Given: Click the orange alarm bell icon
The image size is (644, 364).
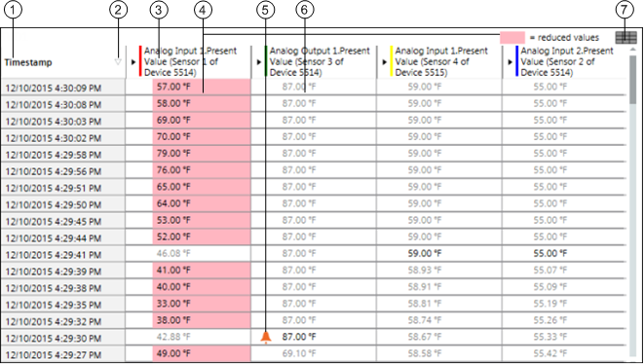Looking at the screenshot, I should tap(266, 337).
